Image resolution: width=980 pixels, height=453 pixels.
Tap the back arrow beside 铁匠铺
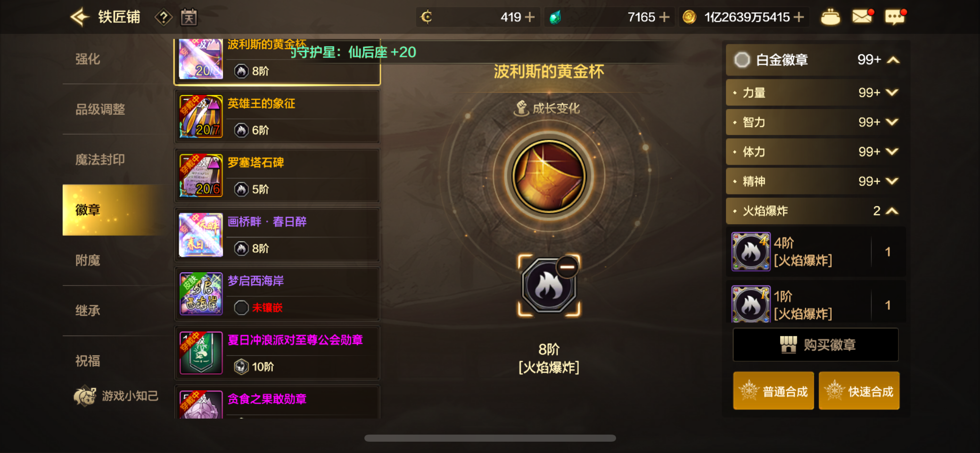click(80, 17)
